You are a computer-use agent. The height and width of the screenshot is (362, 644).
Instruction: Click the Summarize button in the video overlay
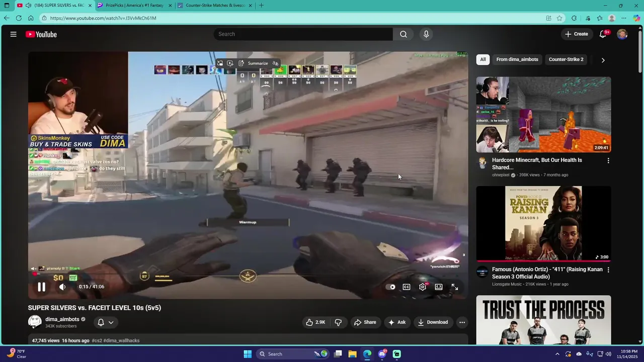(254, 63)
